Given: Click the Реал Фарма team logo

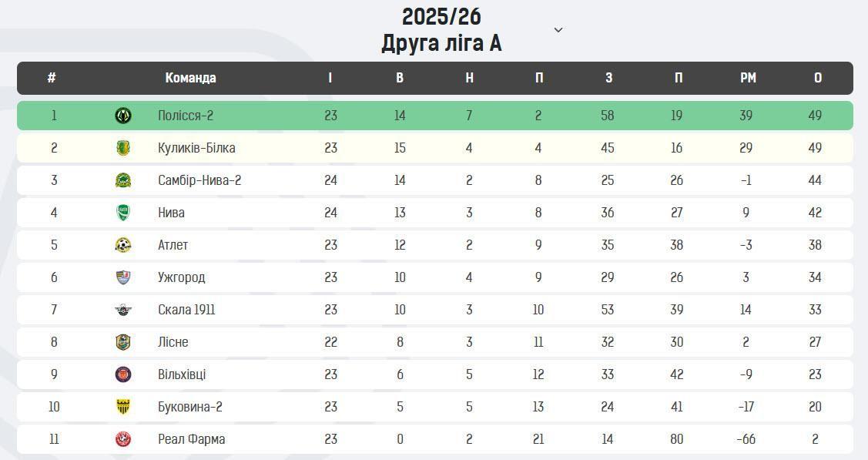Looking at the screenshot, I should [123, 439].
